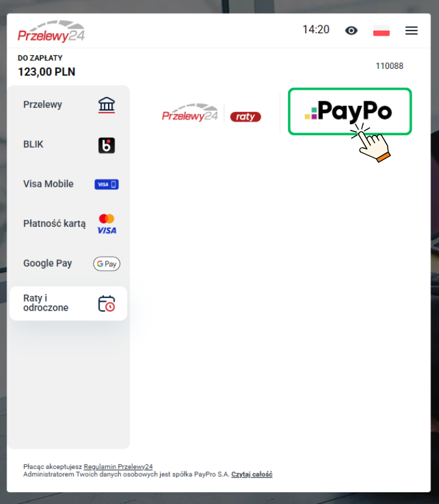
Task: Open the hamburger menu
Action: pyautogui.click(x=412, y=31)
